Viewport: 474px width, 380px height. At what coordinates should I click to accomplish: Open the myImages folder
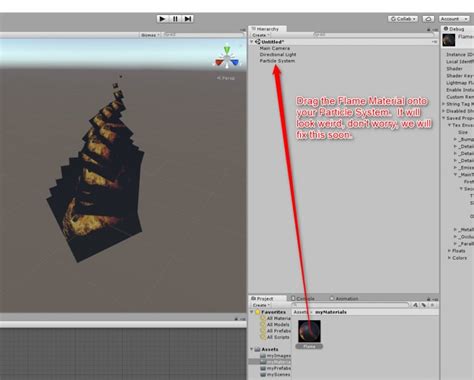pos(275,356)
